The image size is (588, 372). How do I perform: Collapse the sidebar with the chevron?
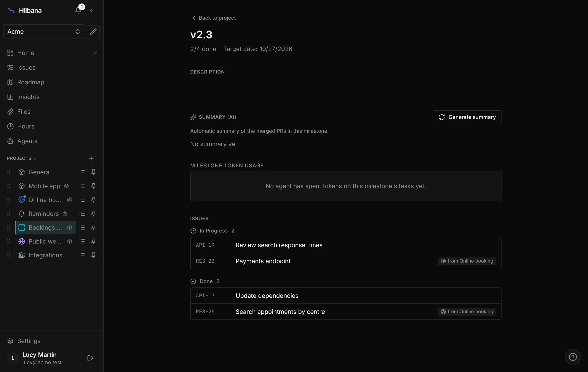pyautogui.click(x=91, y=10)
